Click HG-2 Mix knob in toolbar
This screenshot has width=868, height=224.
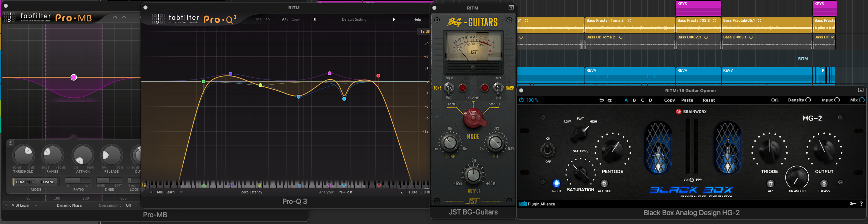862,100
